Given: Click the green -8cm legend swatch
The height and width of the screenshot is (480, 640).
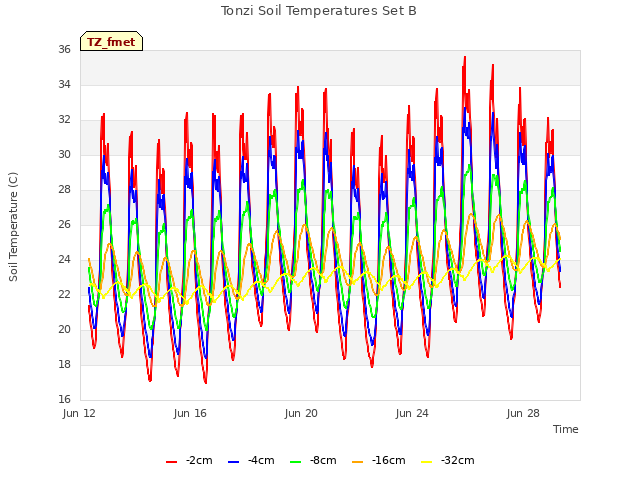Looking at the screenshot, I should click(295, 462).
